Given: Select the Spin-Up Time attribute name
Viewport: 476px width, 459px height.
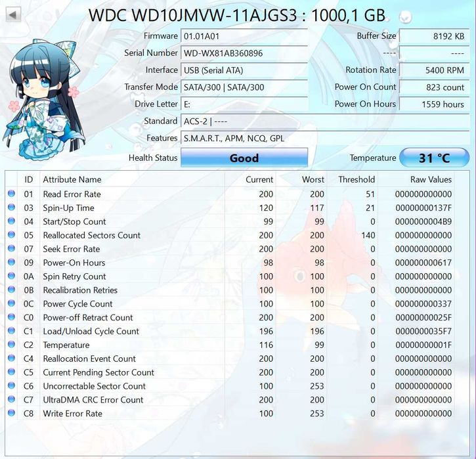Looking at the screenshot, I should pos(68,208).
